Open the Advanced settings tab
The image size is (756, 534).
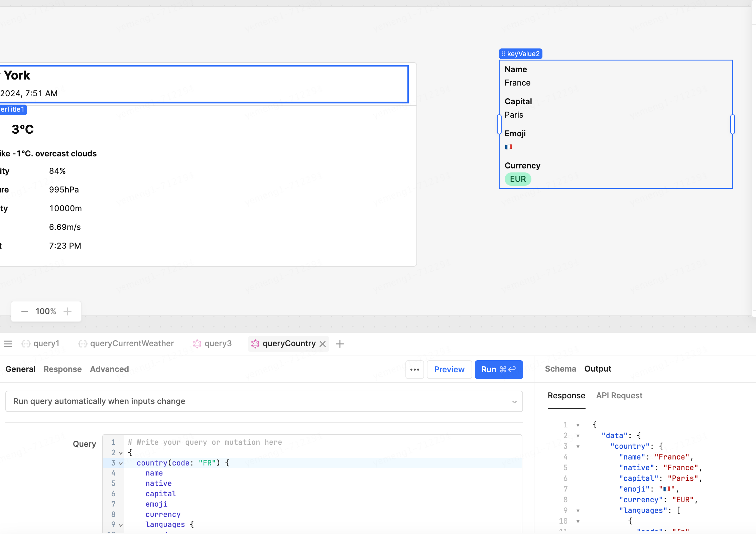[109, 369]
